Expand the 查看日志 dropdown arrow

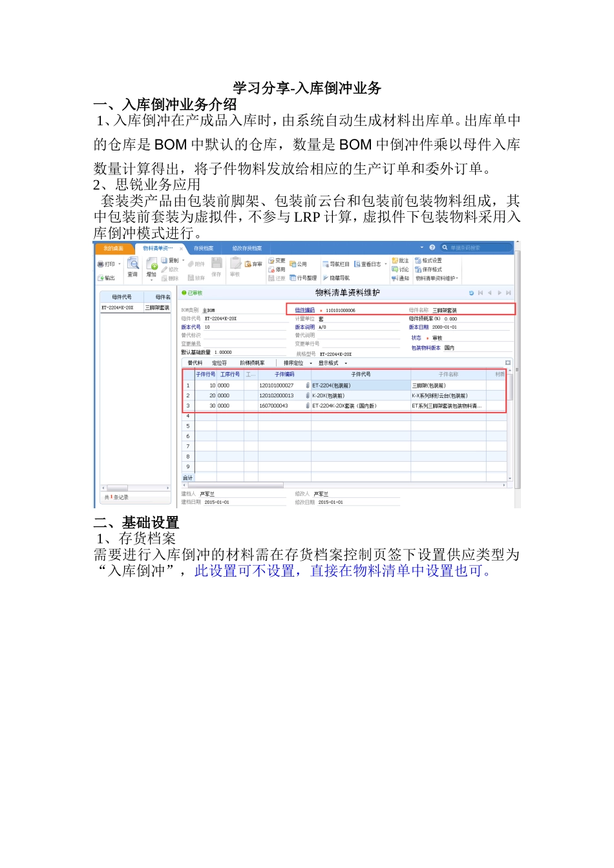[x=386, y=264]
